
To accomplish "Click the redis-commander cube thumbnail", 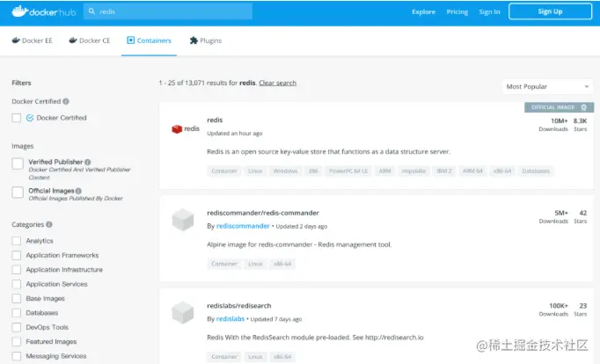I will point(183,220).
